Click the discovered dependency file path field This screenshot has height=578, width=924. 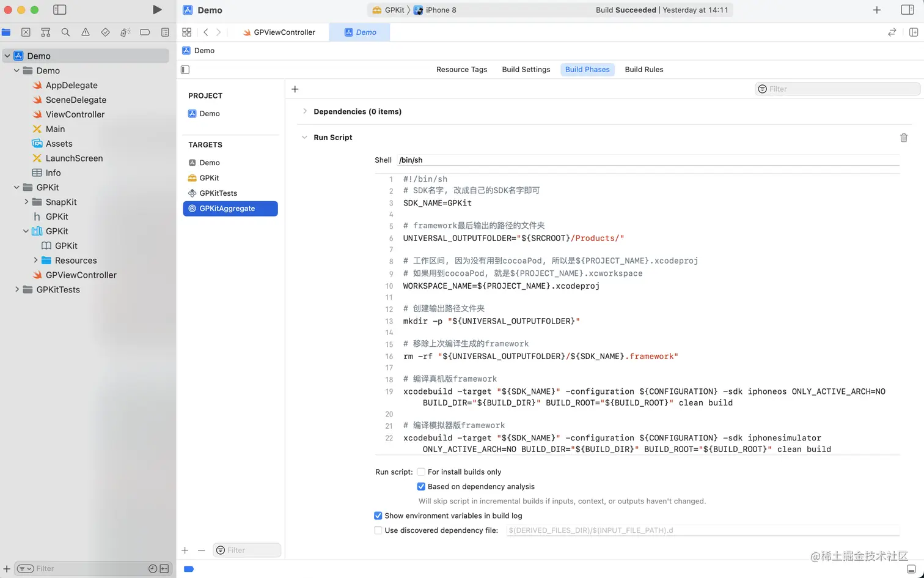pyautogui.click(x=703, y=531)
